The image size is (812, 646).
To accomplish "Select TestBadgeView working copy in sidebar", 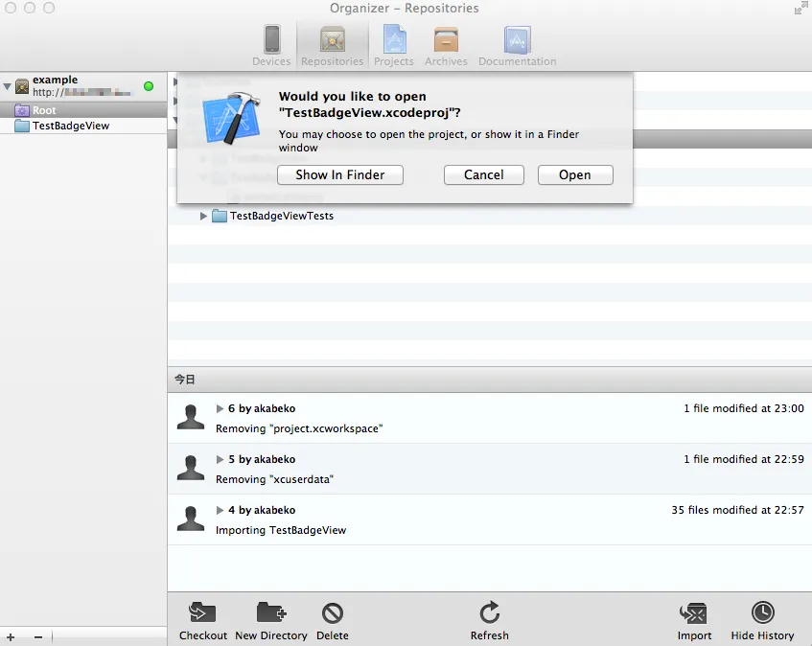I will [70, 126].
